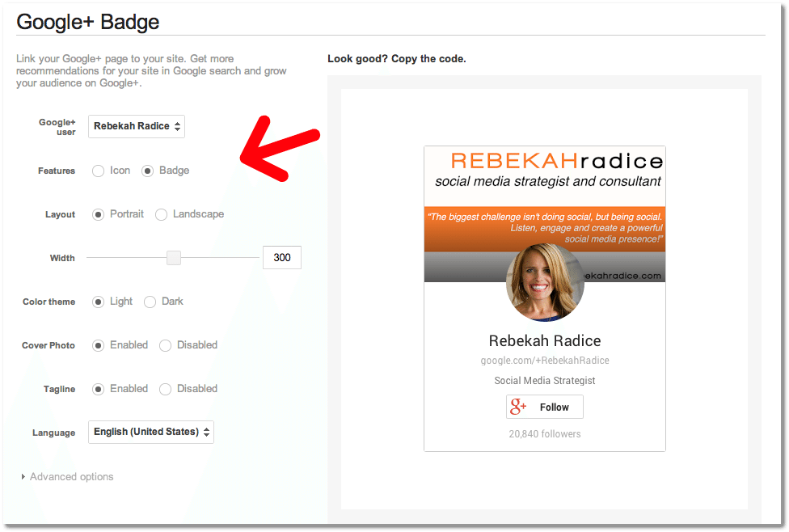Image resolution: width=789 pixels, height=532 pixels.
Task: Click the Follow button on badge
Action: 544,407
